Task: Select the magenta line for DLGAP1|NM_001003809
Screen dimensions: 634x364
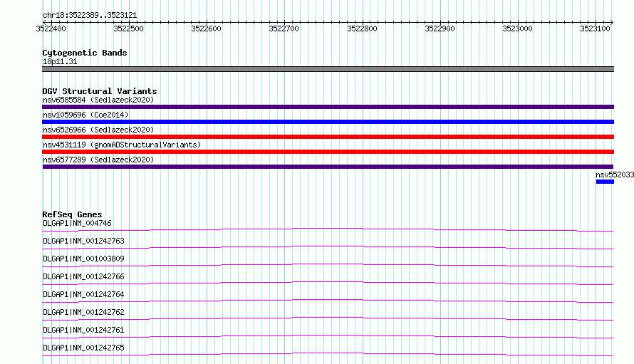Action: 328,265
